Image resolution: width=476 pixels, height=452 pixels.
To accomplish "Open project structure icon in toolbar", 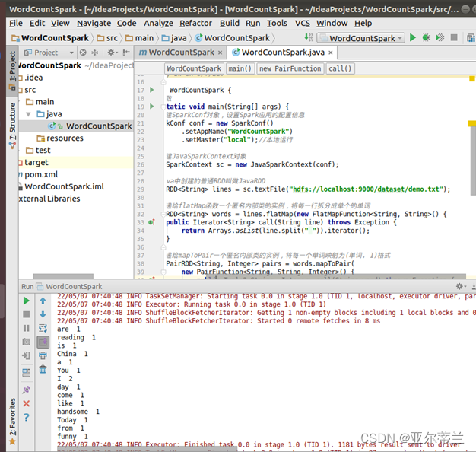I will tap(471, 38).
